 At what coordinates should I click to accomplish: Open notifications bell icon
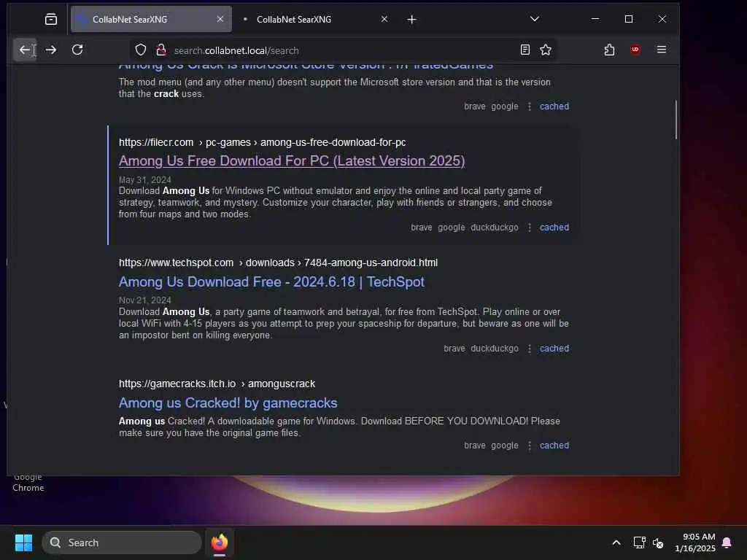727,542
